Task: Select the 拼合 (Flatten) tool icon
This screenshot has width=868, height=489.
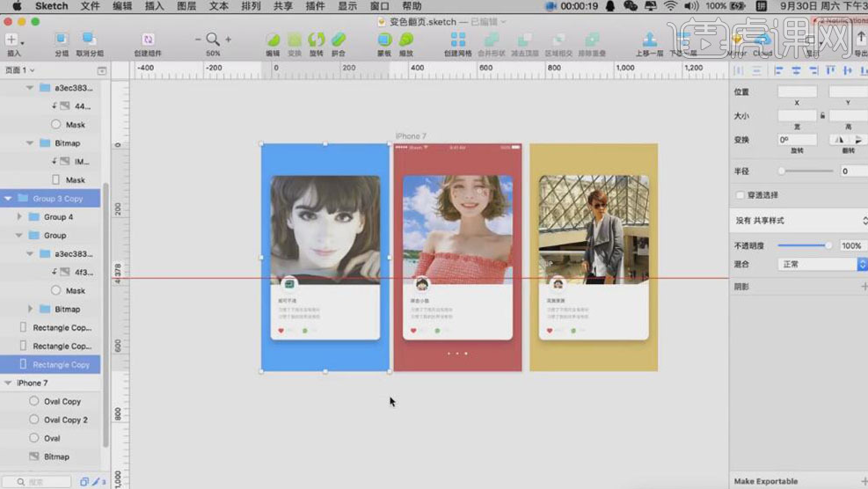Action: tap(339, 40)
